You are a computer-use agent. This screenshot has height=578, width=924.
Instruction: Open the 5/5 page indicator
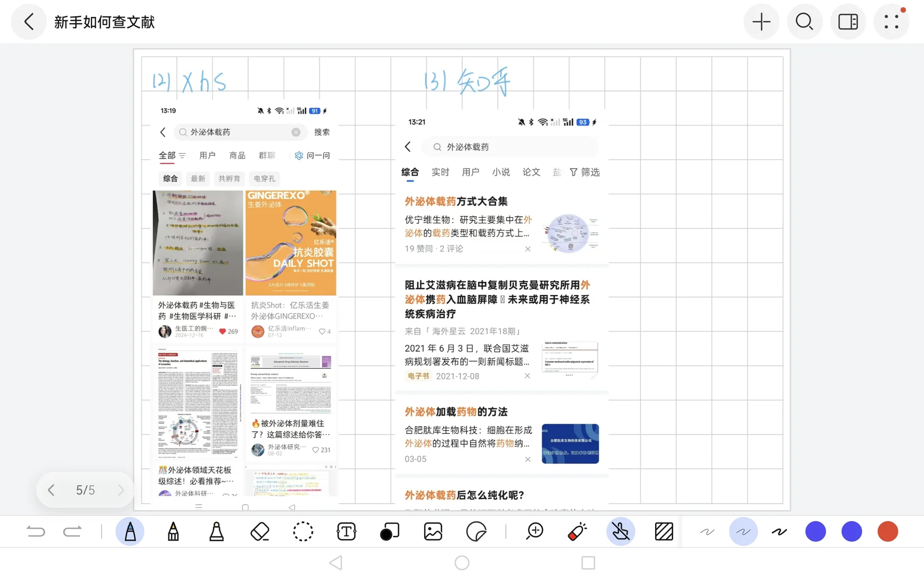pos(86,490)
